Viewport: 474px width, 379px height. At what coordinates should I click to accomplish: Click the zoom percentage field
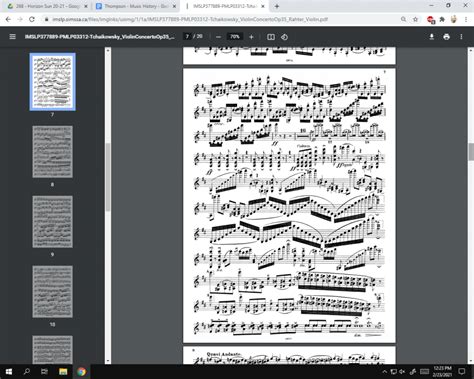pyautogui.click(x=235, y=37)
